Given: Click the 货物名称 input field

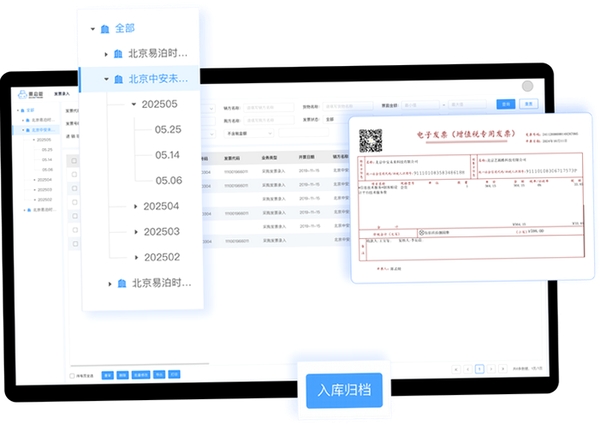Looking at the screenshot, I should [347, 106].
